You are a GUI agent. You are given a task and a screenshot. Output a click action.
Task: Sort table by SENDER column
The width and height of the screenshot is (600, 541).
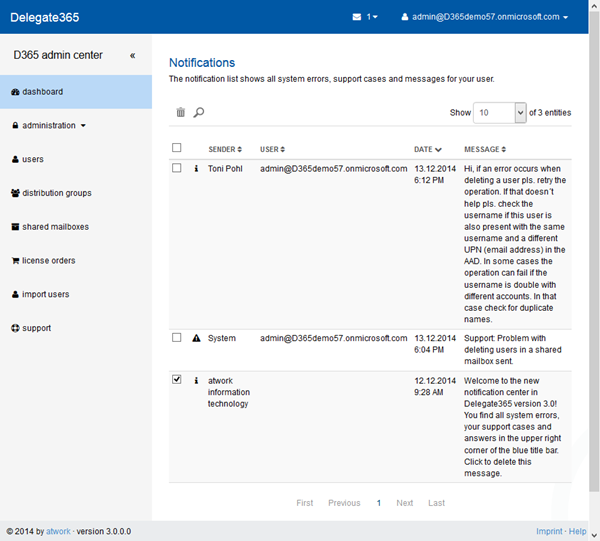pyautogui.click(x=225, y=149)
